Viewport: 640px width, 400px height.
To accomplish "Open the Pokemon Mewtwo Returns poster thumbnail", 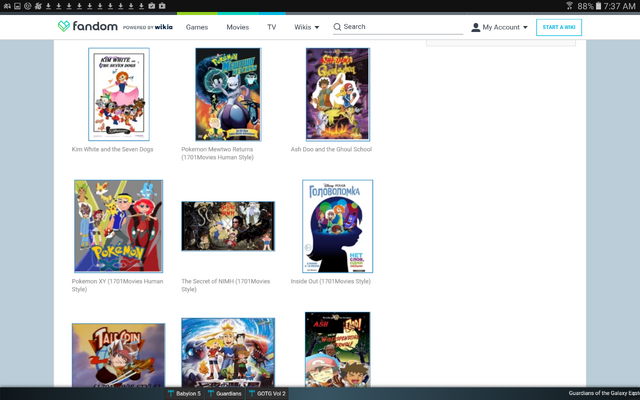I will click(228, 94).
